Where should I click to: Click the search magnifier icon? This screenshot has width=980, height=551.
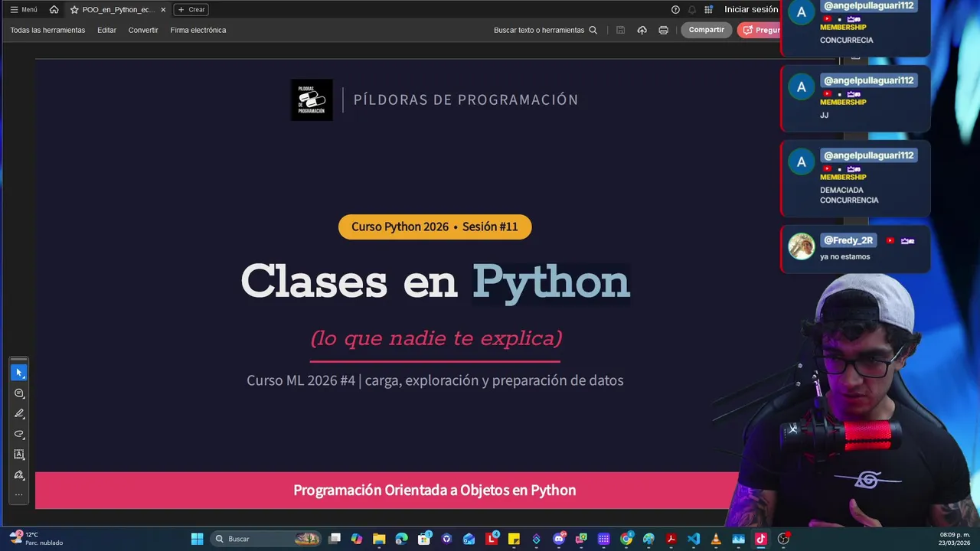point(593,31)
